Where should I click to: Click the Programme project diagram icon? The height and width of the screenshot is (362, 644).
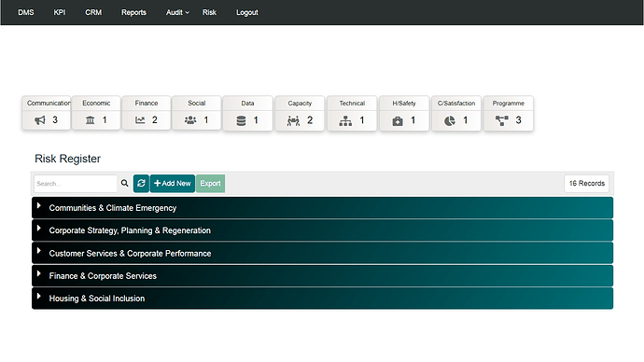[x=502, y=120]
